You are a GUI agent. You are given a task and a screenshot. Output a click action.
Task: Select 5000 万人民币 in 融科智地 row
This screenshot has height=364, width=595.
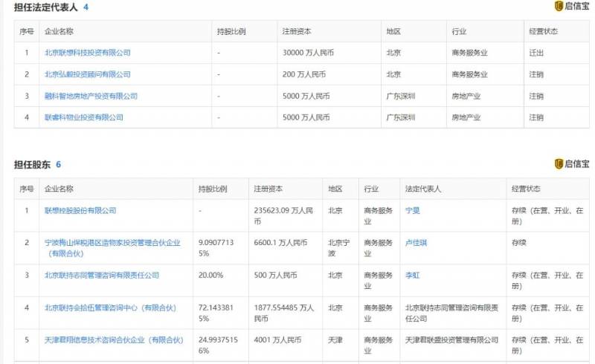306,96
